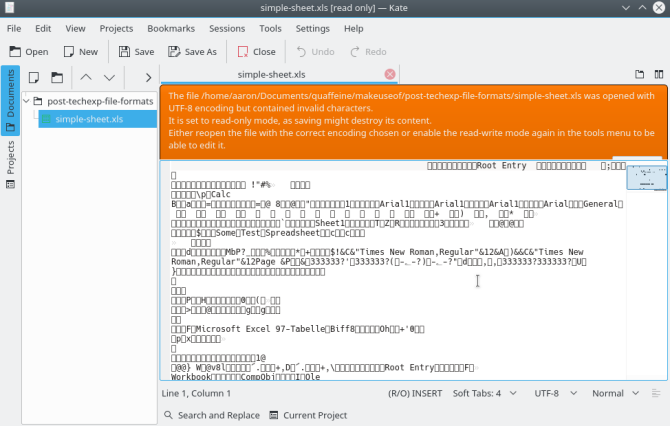Viewport: 670px width, 426px height.
Task: Open the Help menu
Action: click(353, 29)
